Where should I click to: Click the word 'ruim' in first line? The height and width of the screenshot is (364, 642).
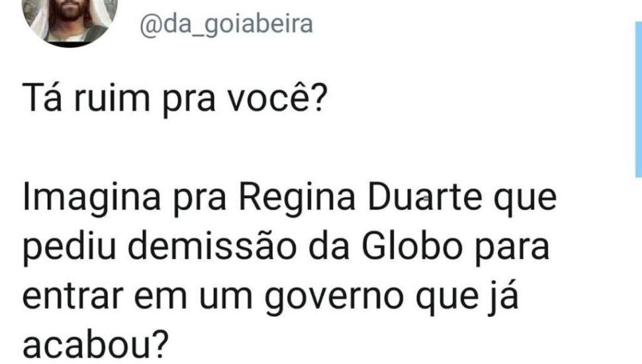point(112,99)
